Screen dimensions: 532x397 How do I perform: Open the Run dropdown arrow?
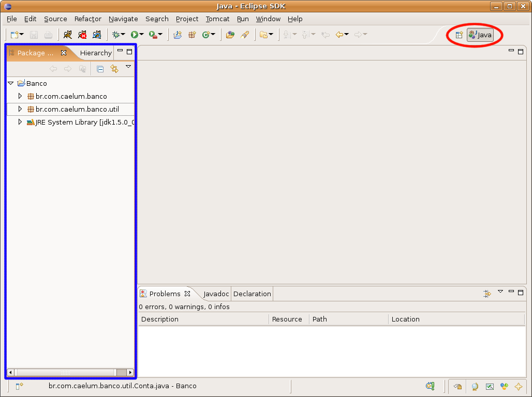click(141, 34)
